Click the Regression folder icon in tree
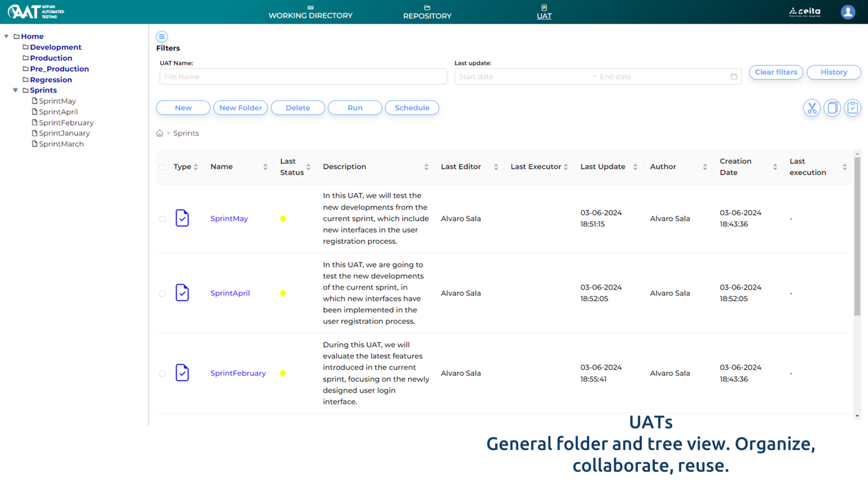 [x=25, y=79]
